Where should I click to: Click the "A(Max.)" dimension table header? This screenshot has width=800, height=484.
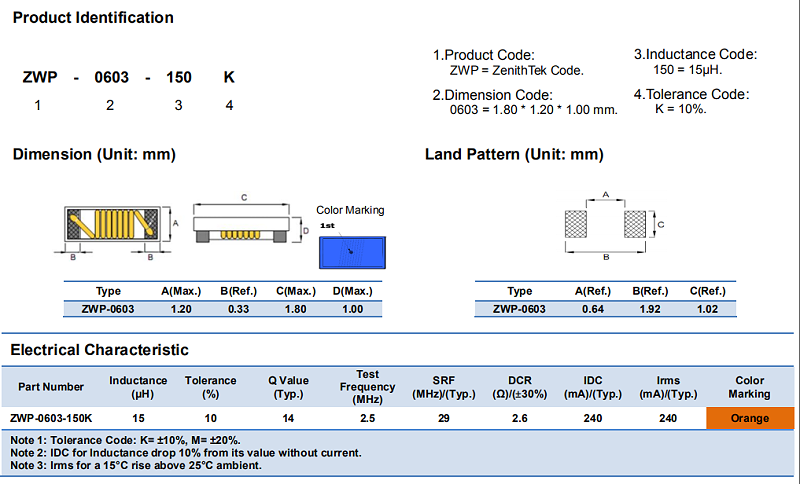pos(181,292)
